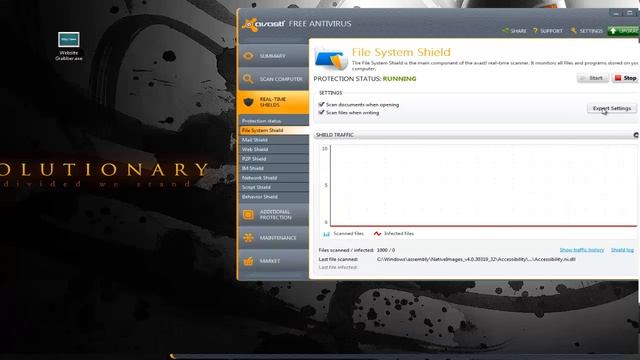Select File System Shield in sidebar
The image size is (640, 360).
coord(274,130)
